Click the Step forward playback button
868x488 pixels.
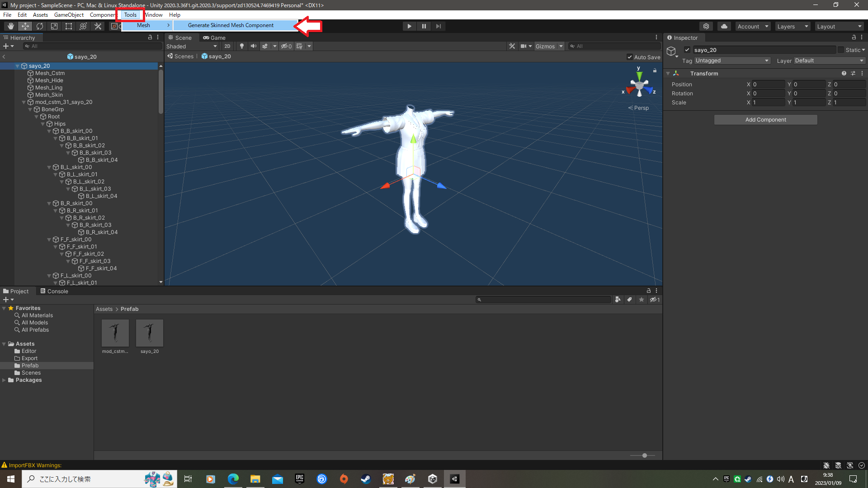[x=438, y=26]
